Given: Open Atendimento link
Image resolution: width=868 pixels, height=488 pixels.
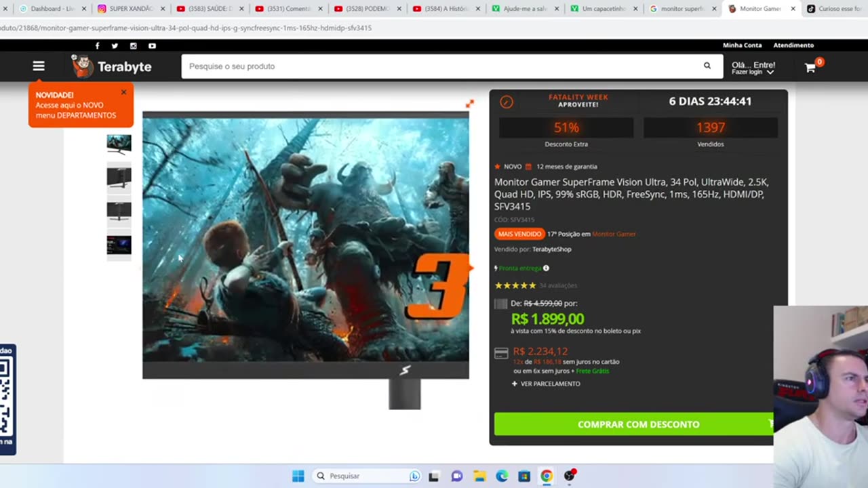Looking at the screenshot, I should [x=793, y=45].
